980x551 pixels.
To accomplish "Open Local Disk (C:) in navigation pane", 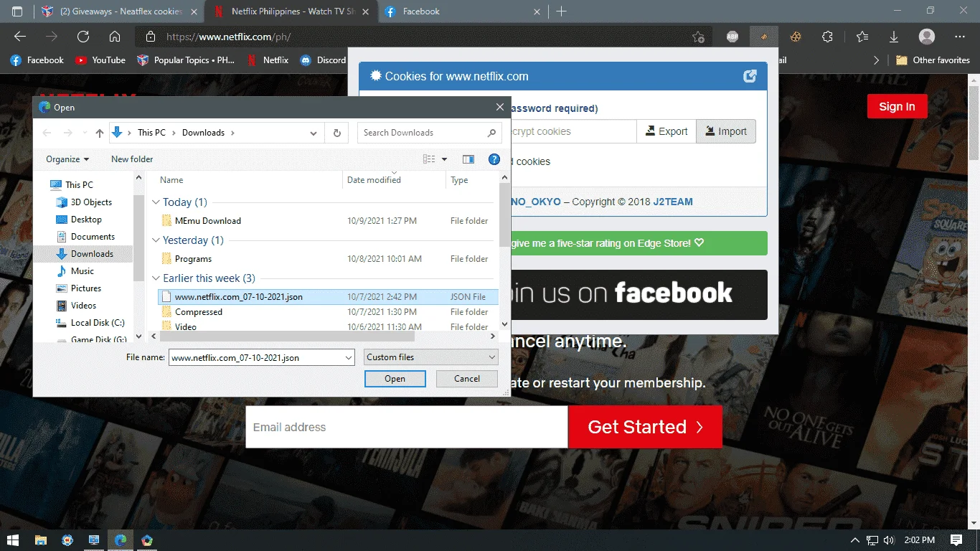I will (98, 323).
